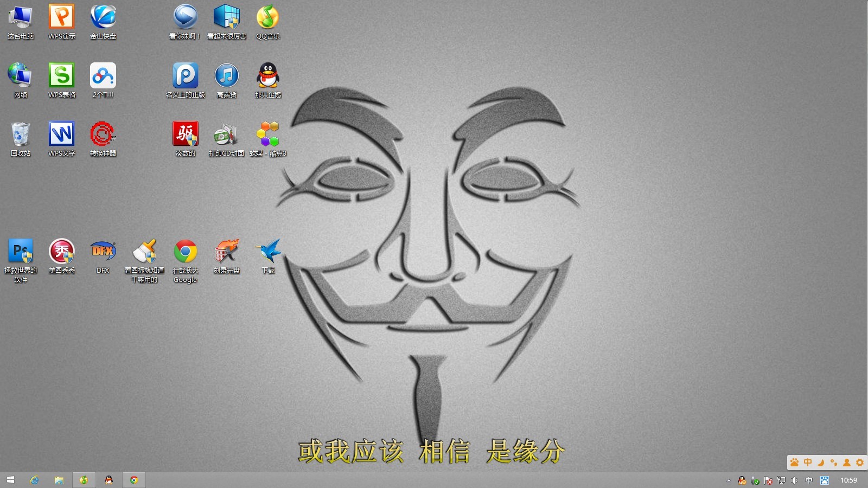Select the 那只企鹅 penguin desktop icon
This screenshot has width=868, height=488.
pos(268,80)
